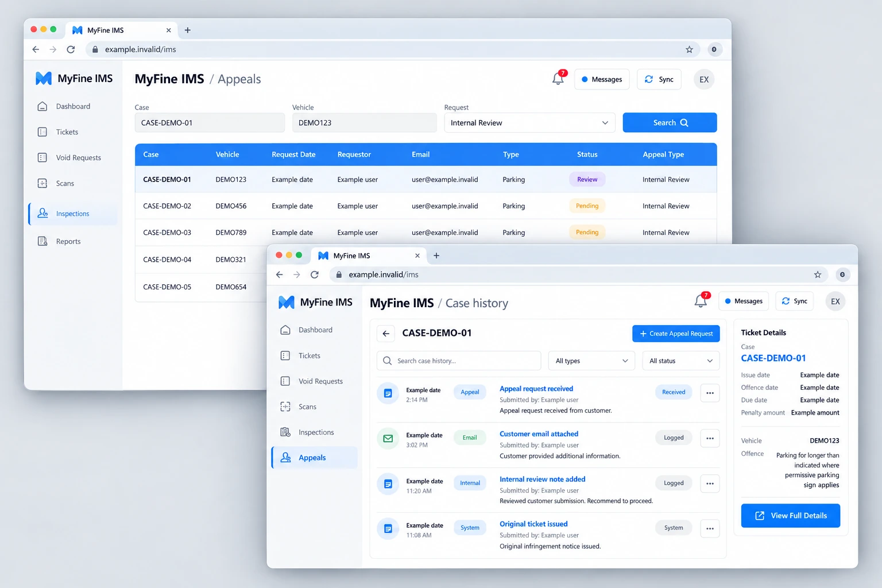Click the document icon on the Appeal request received entry
The image size is (882, 588).
pos(388,393)
